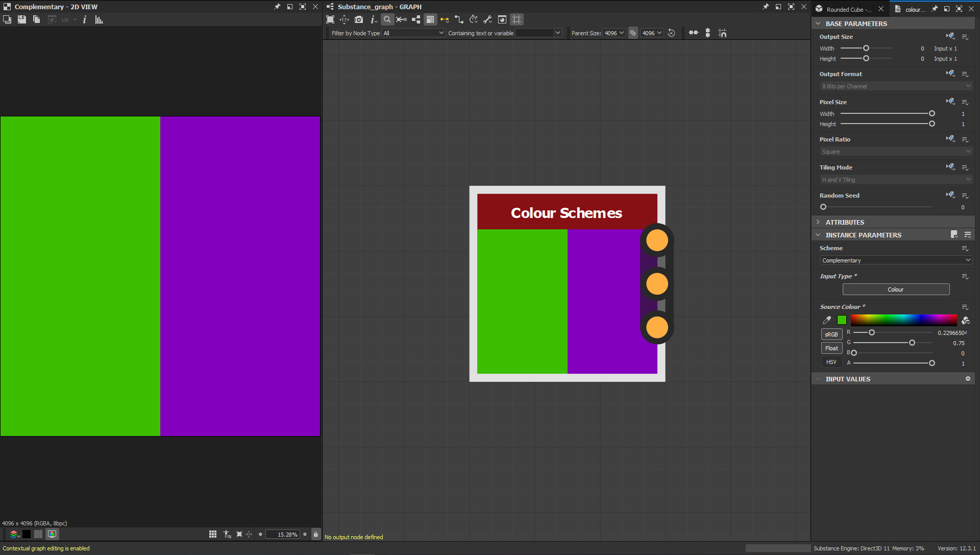Open the histogram view in 2D VIEW toolbar
The image size is (980, 555).
point(99,19)
